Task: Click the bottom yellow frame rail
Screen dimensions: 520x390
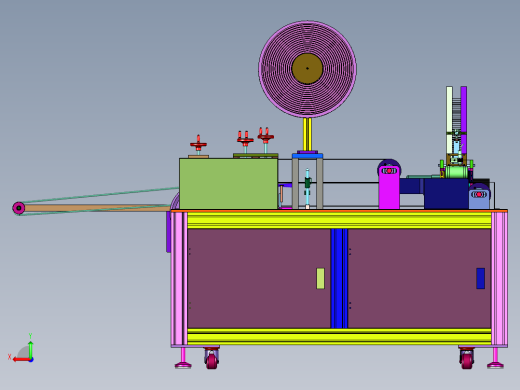Action: pos(339,337)
